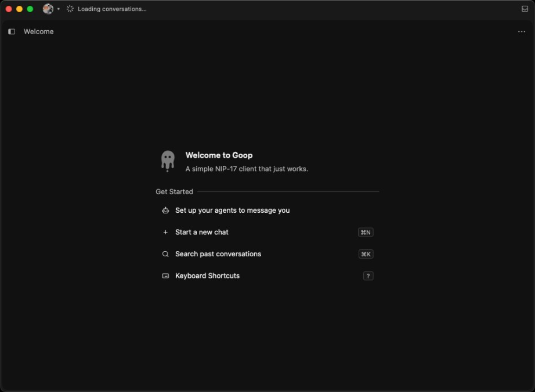The image size is (535, 392).
Task: Click the ⌘N shortcut badge
Action: point(366,232)
